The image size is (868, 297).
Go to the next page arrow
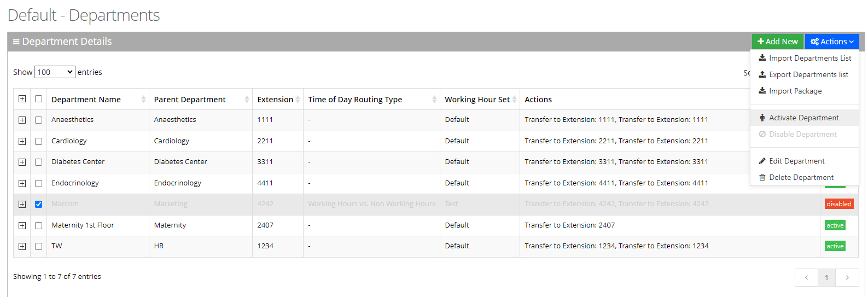point(847,277)
